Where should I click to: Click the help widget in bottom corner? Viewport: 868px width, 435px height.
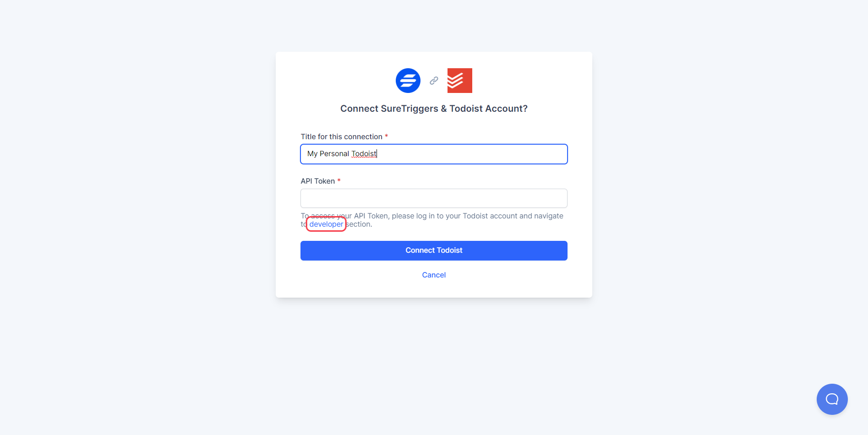coord(832,399)
